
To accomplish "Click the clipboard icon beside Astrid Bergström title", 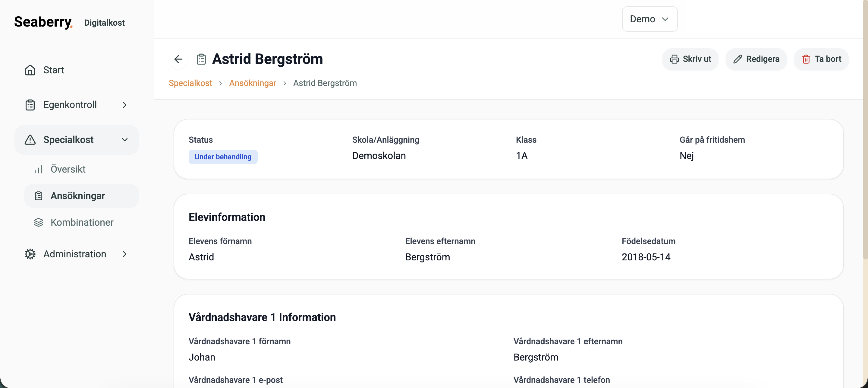I will tap(201, 59).
